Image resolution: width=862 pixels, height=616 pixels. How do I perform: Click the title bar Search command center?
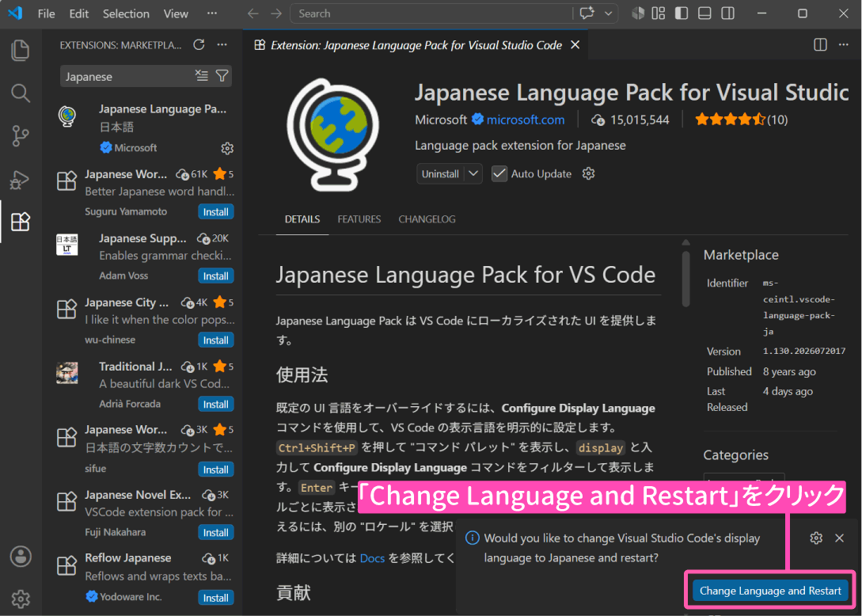pyautogui.click(x=431, y=13)
